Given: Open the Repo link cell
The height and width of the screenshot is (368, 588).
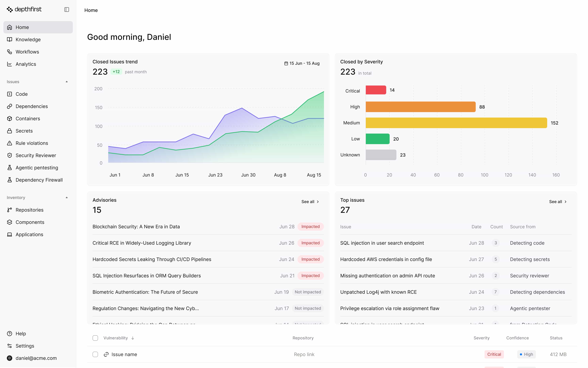Looking at the screenshot, I should click(x=304, y=354).
